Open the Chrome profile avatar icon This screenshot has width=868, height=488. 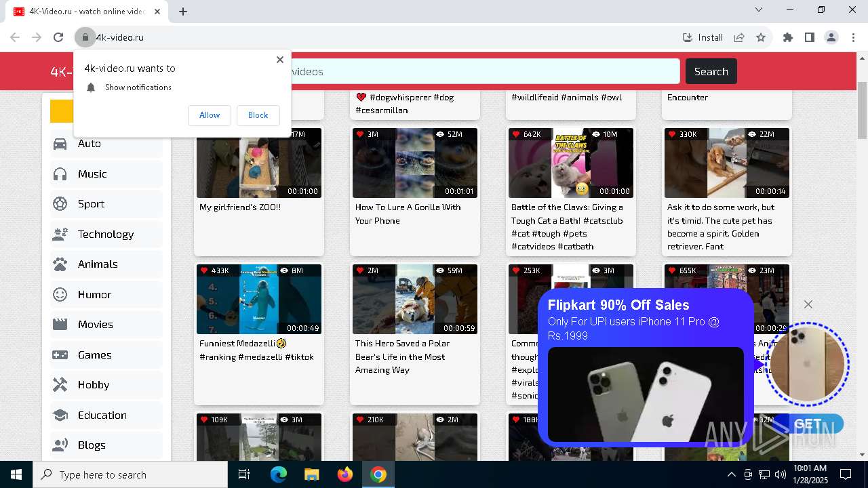[831, 37]
